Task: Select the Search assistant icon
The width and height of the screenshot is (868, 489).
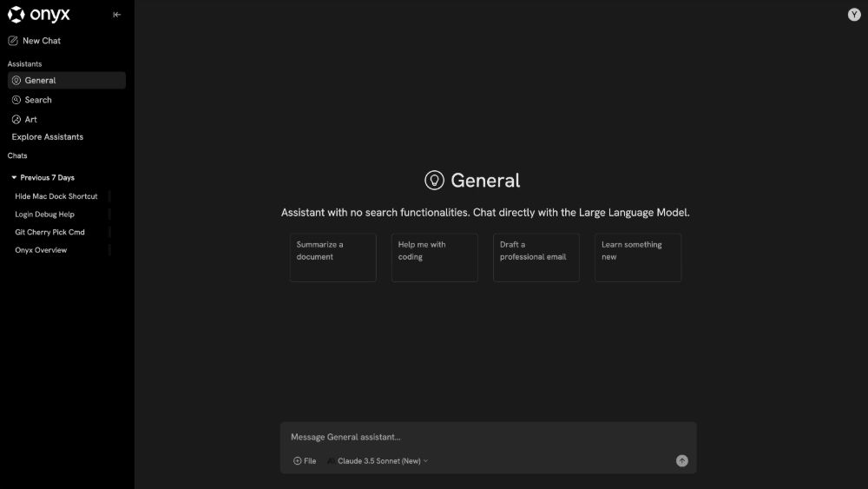Action: 16,100
